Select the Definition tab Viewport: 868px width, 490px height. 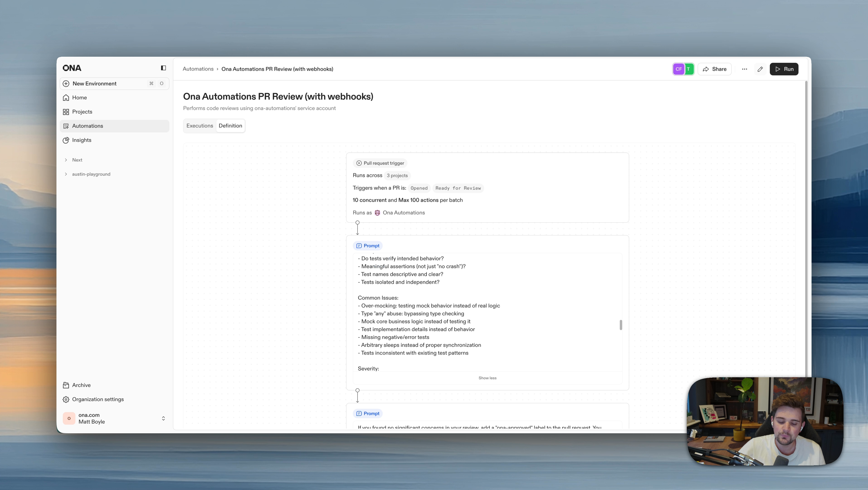click(230, 126)
